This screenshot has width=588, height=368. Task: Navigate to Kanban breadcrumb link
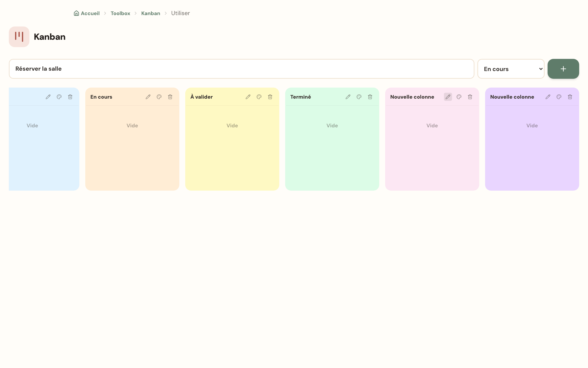[151, 13]
